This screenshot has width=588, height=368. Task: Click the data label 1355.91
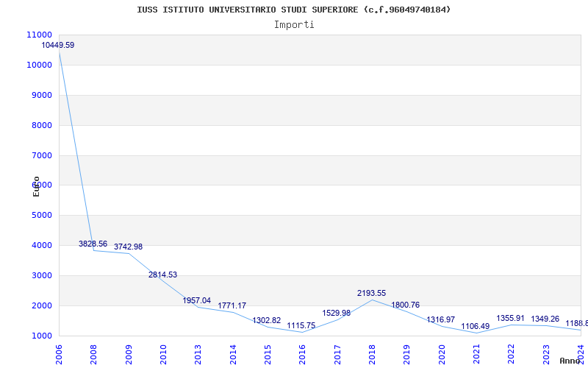(x=510, y=318)
